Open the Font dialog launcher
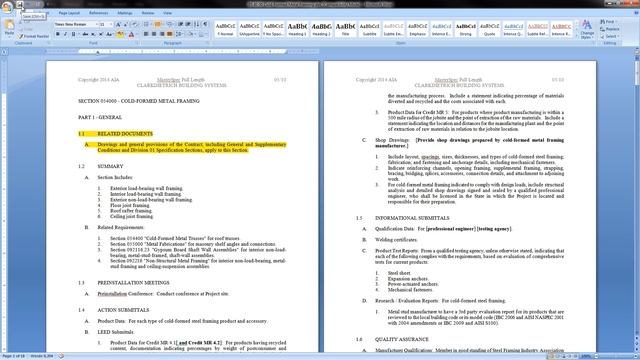The width and height of the screenshot is (640, 360). [x=138, y=43]
